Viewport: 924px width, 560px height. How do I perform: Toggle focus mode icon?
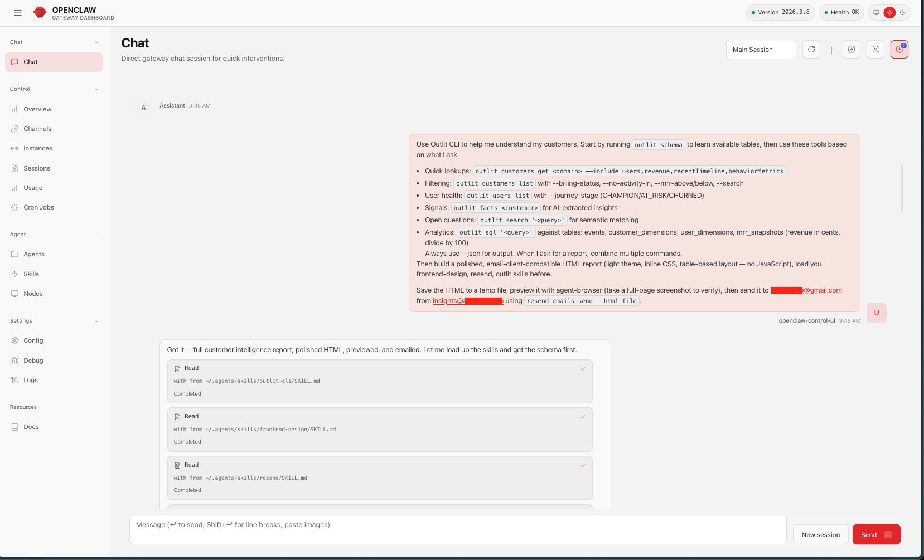tap(875, 50)
